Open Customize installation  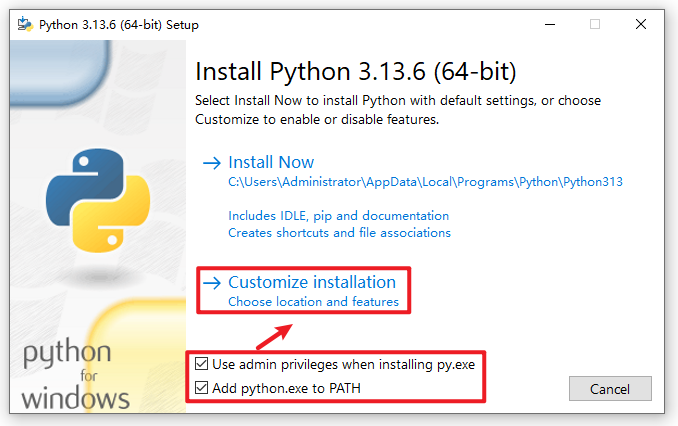(319, 282)
